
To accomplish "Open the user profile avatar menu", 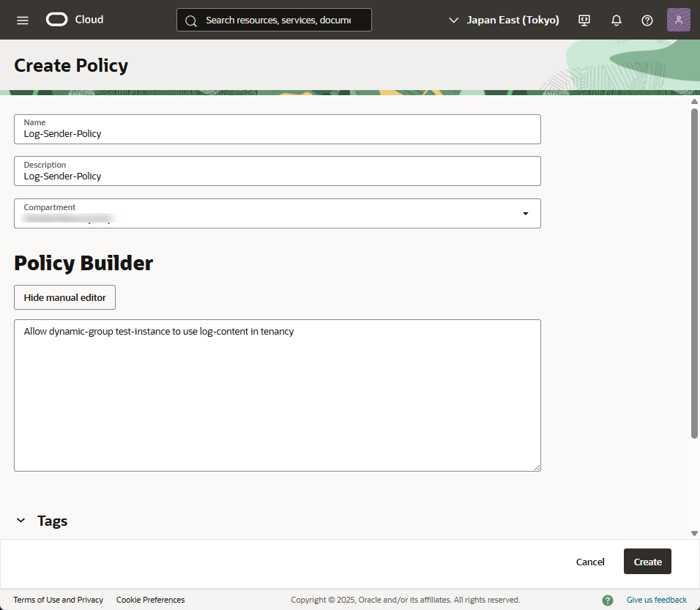I will point(678,20).
